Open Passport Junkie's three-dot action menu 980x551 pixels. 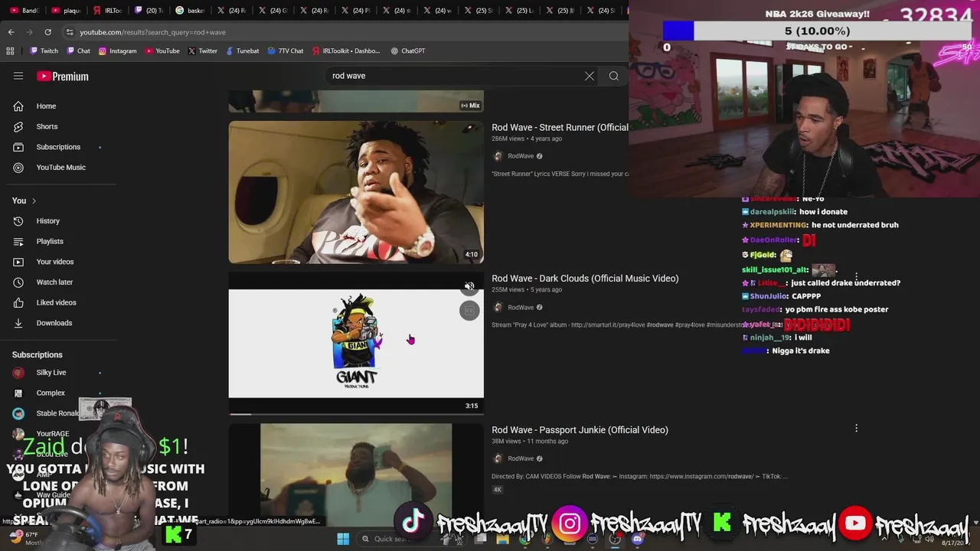click(x=856, y=429)
